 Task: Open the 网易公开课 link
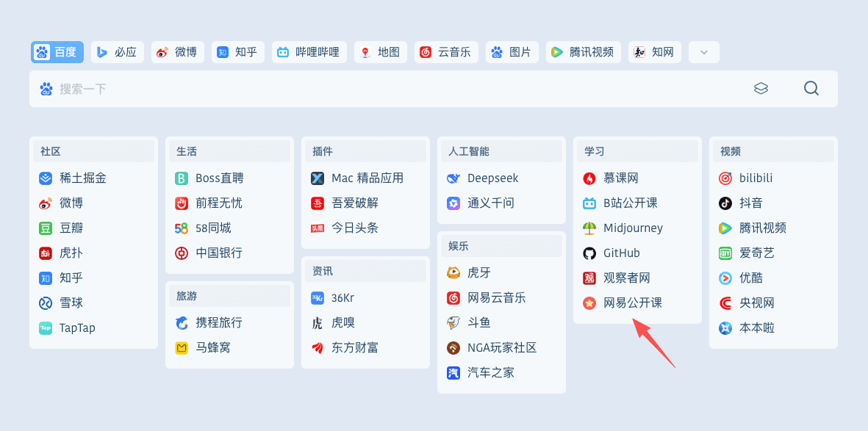pyautogui.click(x=632, y=303)
